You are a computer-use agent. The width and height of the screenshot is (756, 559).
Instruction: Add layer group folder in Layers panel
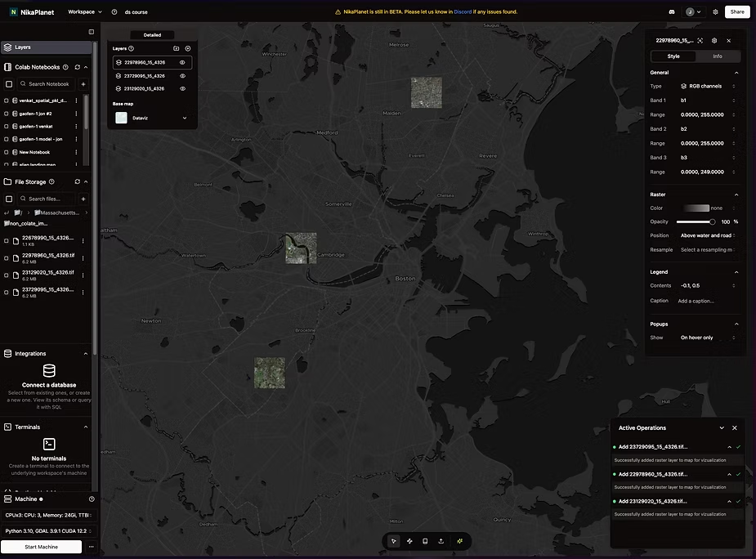click(x=176, y=48)
